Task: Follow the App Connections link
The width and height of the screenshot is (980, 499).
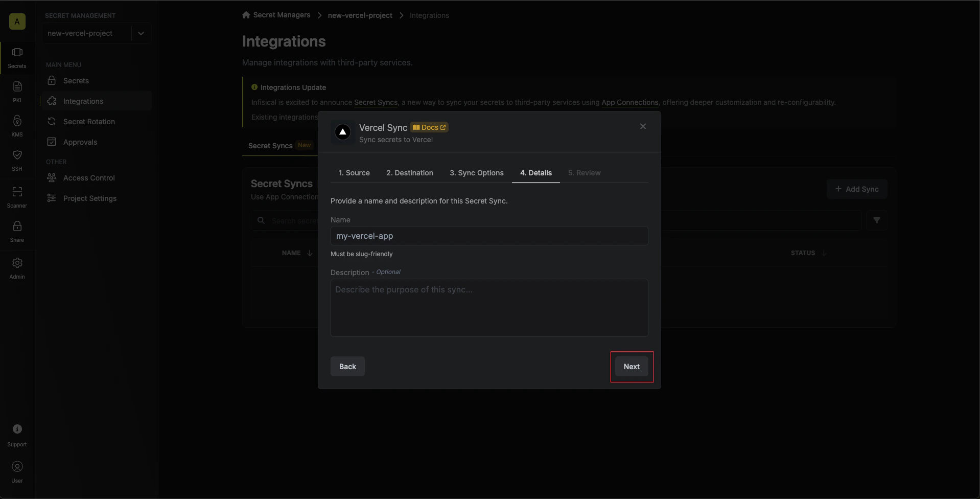Action: point(629,102)
